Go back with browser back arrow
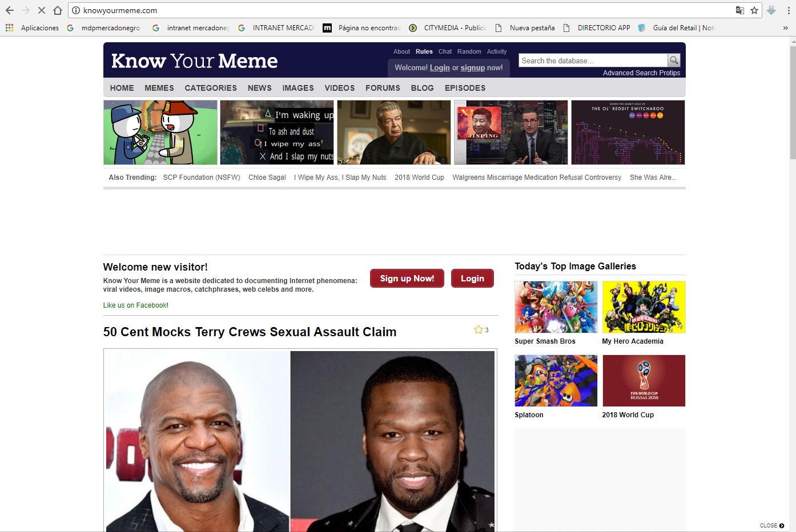Screen dimensions: 796x532 (x=10, y=10)
